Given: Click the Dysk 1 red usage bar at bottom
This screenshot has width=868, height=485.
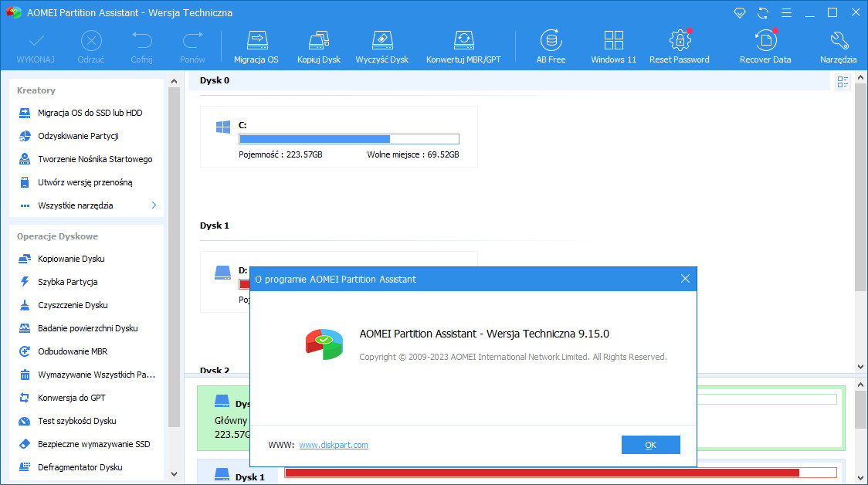Looking at the screenshot, I should point(560,473).
